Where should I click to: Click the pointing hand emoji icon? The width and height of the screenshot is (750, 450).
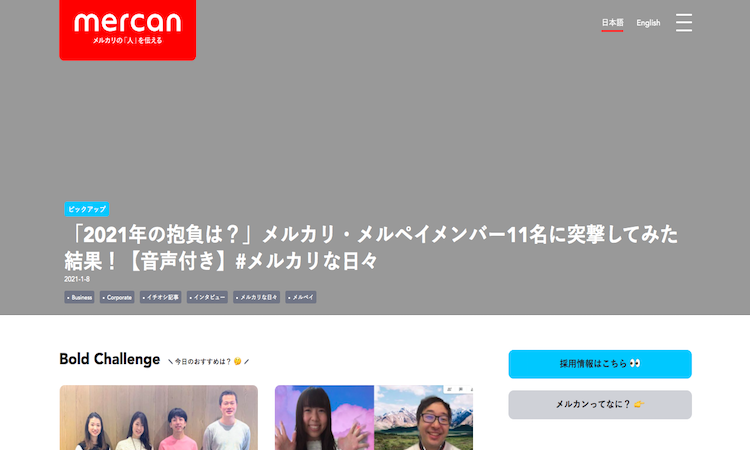click(x=639, y=404)
